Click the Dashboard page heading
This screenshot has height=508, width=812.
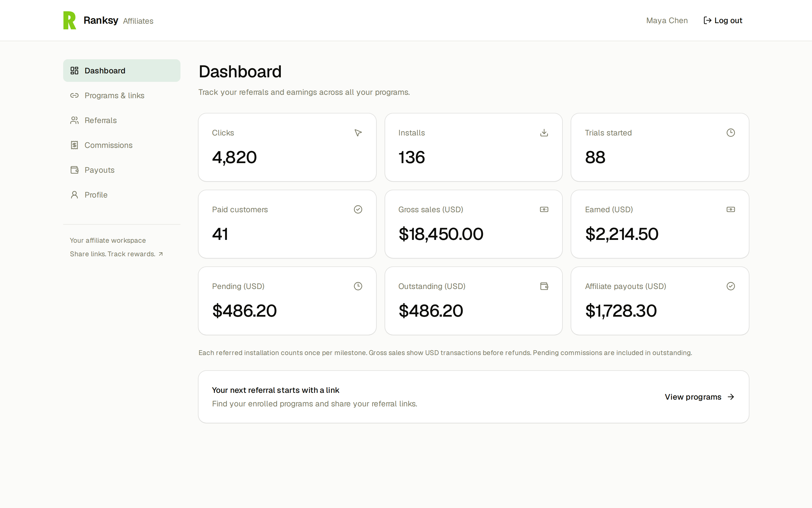pyautogui.click(x=240, y=71)
